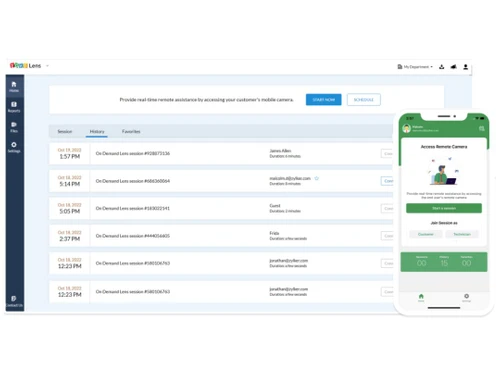Click the START NOW button
This screenshot has width=500, height=375.
tap(324, 100)
